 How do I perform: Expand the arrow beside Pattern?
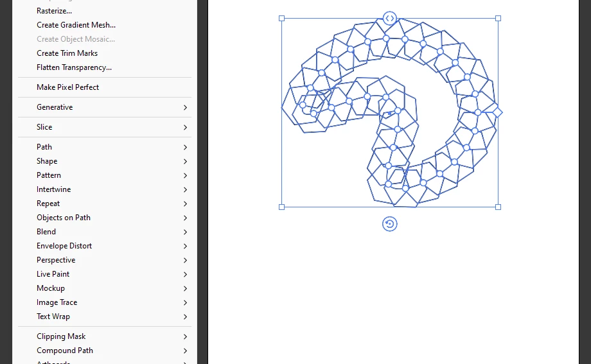pos(185,176)
